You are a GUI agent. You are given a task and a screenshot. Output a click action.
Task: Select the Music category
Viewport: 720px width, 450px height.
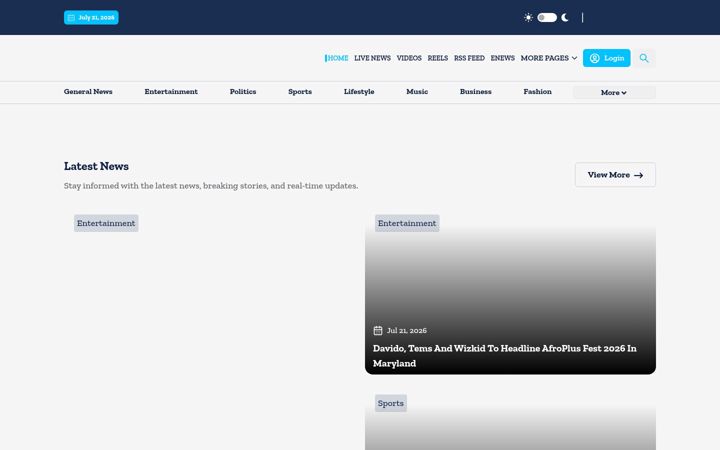(x=417, y=91)
